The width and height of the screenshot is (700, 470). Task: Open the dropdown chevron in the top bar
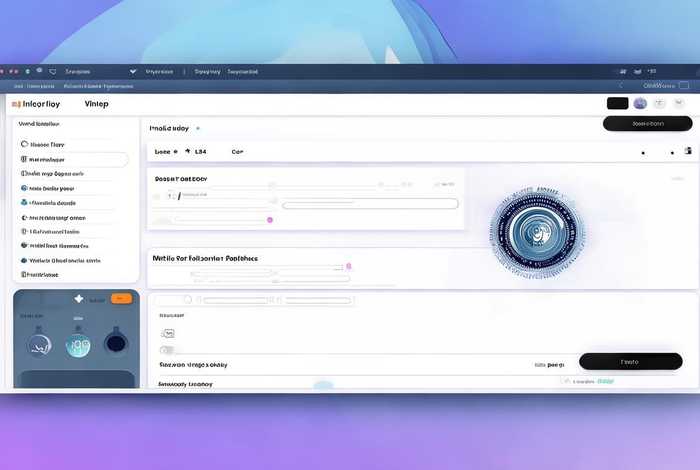click(132, 72)
